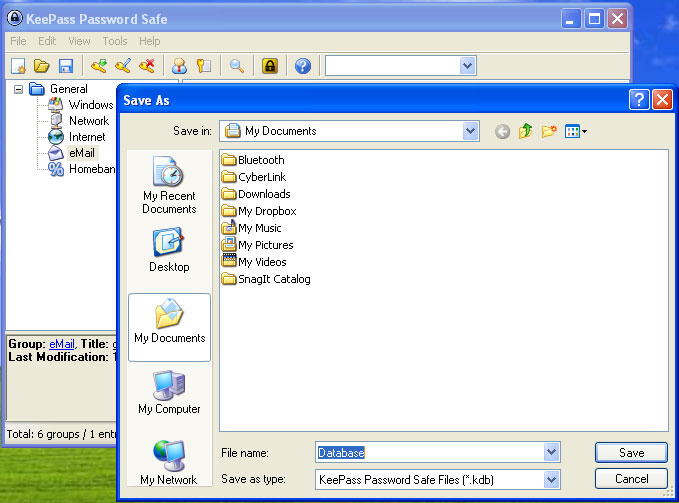Open the Save as type dropdown

click(551, 480)
